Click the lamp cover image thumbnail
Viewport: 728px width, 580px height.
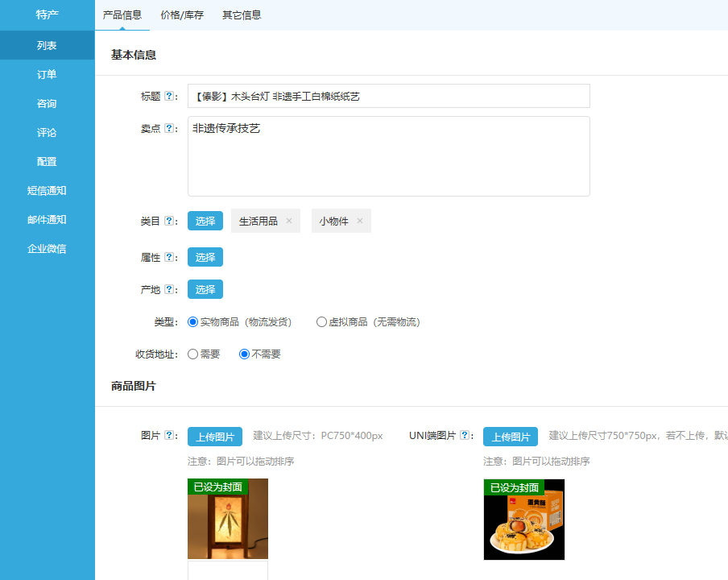point(228,524)
